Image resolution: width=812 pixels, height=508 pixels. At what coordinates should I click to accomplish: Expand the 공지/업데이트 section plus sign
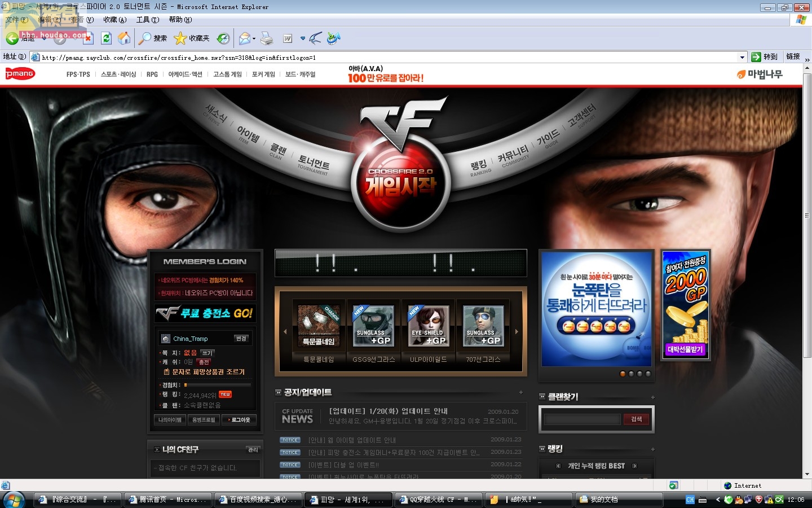point(520,392)
